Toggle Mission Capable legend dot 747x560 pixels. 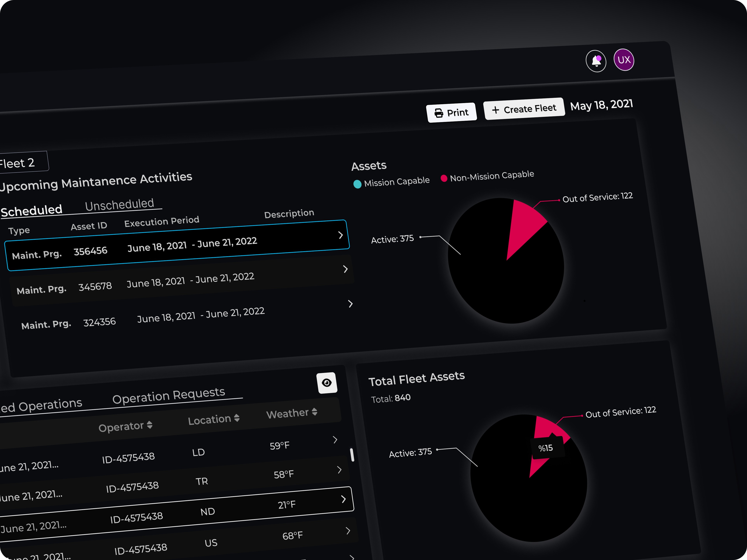pyautogui.click(x=357, y=184)
